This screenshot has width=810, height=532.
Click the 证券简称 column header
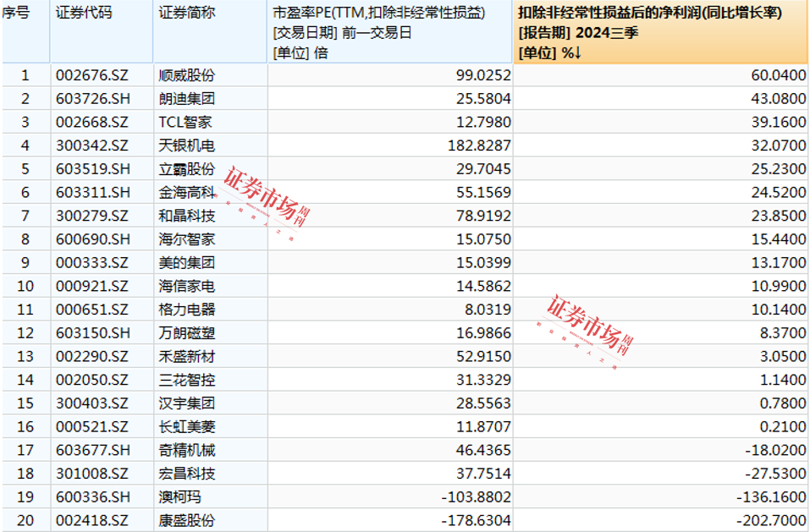[210, 31]
